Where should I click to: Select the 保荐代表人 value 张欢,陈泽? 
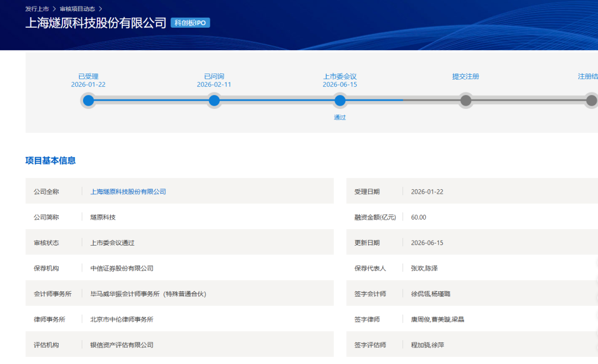425,268
